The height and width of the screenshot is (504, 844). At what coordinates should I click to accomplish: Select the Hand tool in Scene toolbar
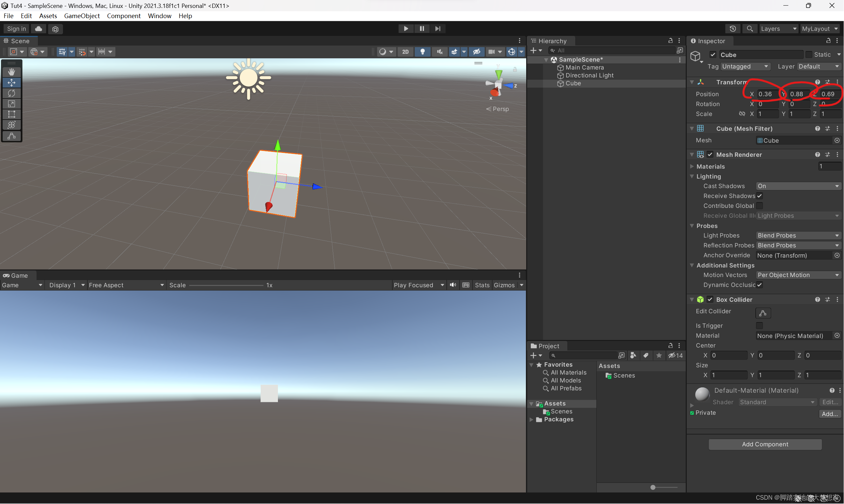coord(12,72)
